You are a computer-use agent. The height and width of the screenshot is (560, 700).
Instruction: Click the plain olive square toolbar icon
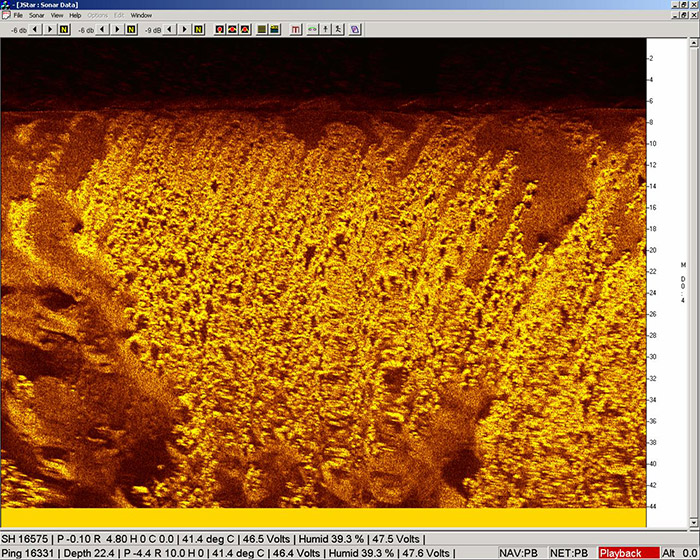tap(260, 29)
